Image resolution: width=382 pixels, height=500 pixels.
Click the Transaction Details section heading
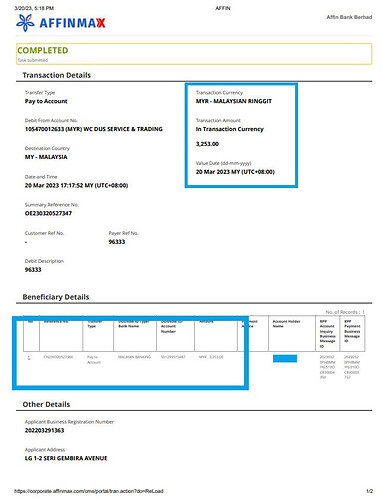(x=57, y=75)
